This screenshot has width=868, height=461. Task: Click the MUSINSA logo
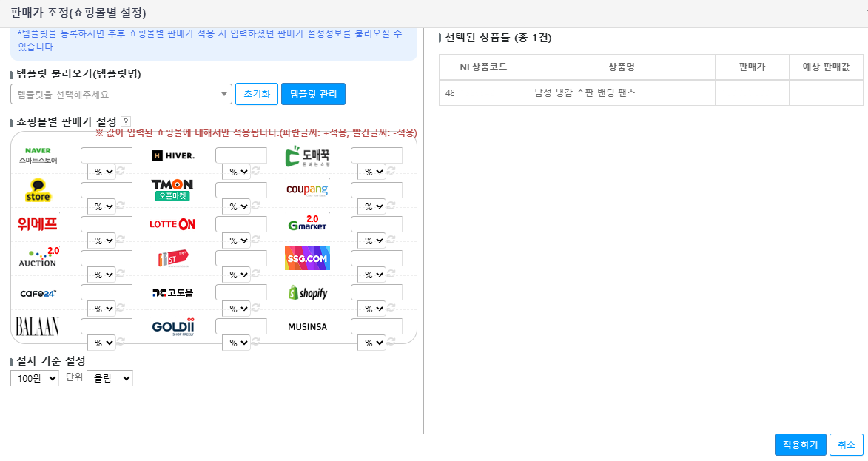(307, 327)
